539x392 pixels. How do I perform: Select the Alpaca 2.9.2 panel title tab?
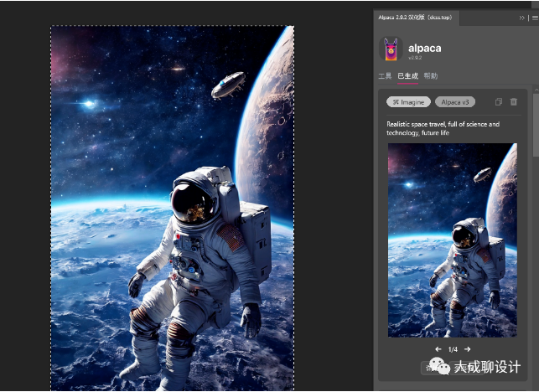coord(405,17)
